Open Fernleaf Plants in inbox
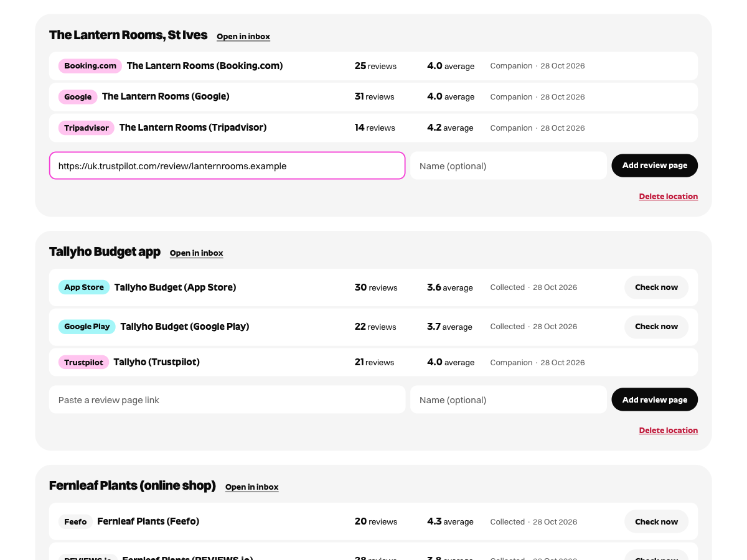Viewport: 747px width, 560px height. tap(252, 487)
